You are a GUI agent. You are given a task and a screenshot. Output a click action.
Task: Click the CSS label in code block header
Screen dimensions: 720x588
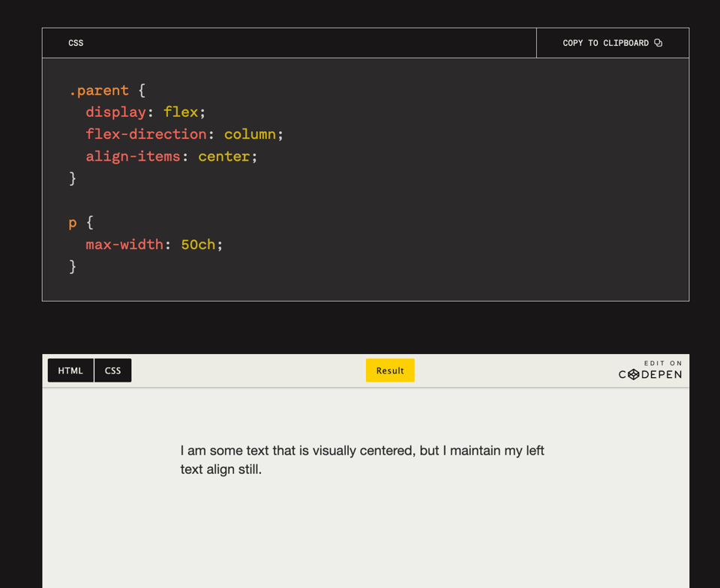click(x=76, y=43)
